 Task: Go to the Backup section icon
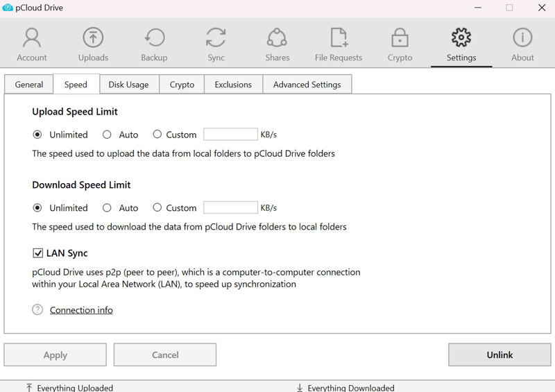154,37
